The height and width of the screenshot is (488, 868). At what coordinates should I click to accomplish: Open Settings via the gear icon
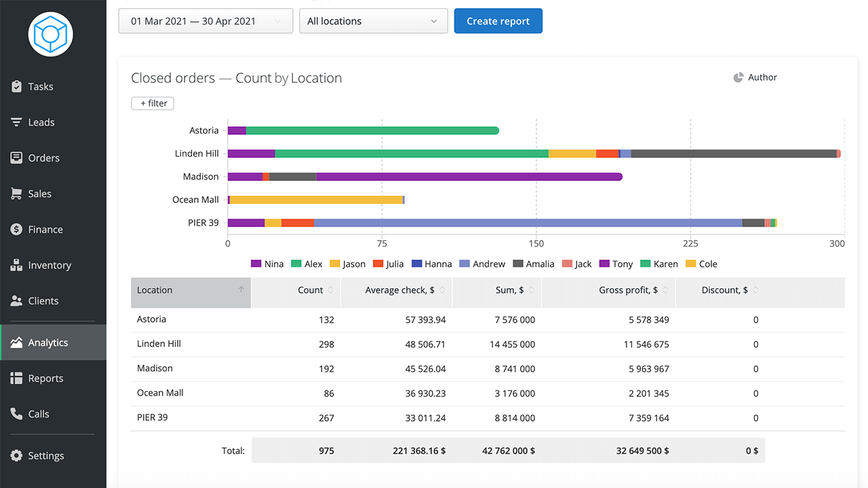pyautogui.click(x=16, y=456)
